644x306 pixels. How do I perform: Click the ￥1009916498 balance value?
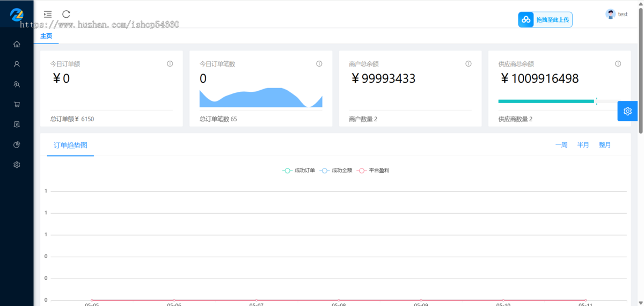[539, 79]
